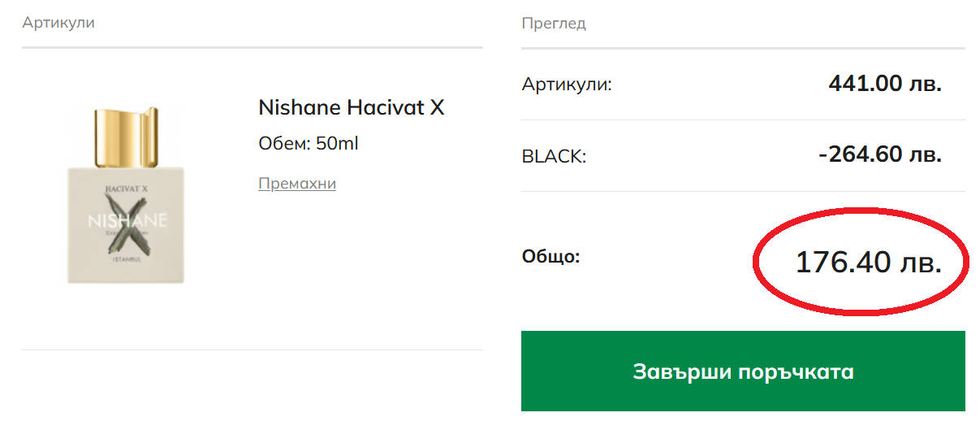Click the NISHANE logo on the bottle
Viewport: 980px width, 430px height.
126,221
